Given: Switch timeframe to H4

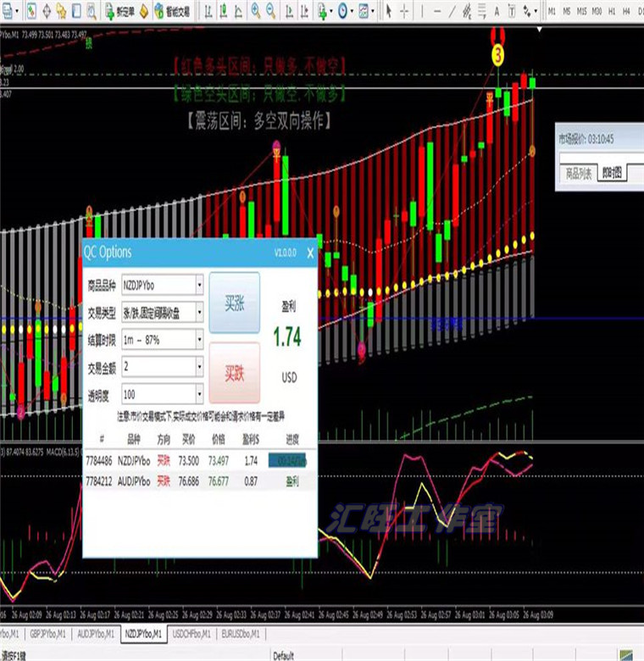Looking at the screenshot, I should tap(626, 12).
